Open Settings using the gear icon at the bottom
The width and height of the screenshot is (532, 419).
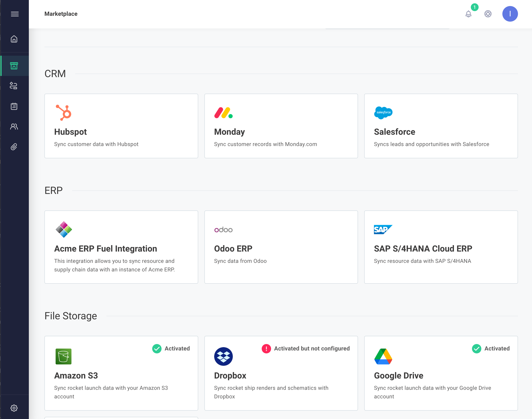14,408
